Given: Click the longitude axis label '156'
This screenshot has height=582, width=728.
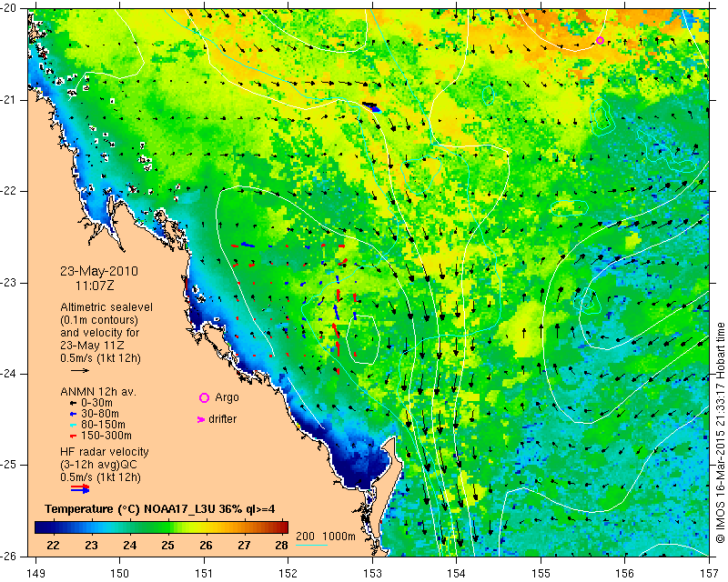Looking at the screenshot, I should click(x=625, y=574).
